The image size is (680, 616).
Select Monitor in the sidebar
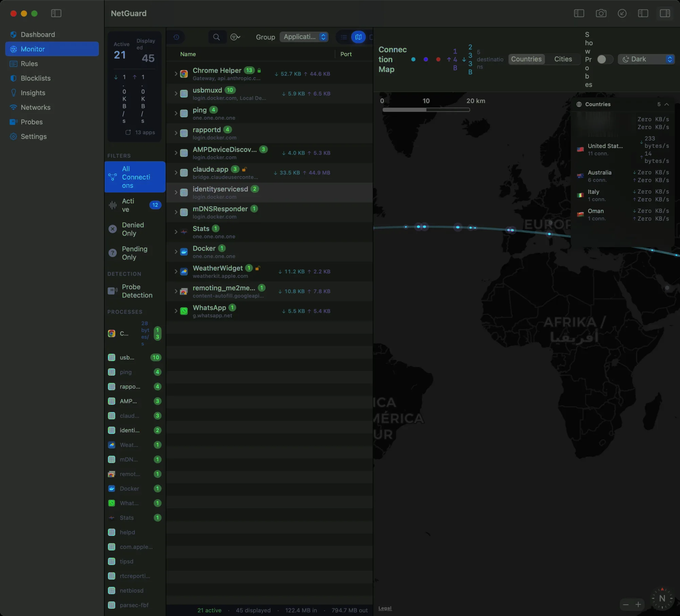tap(52, 49)
